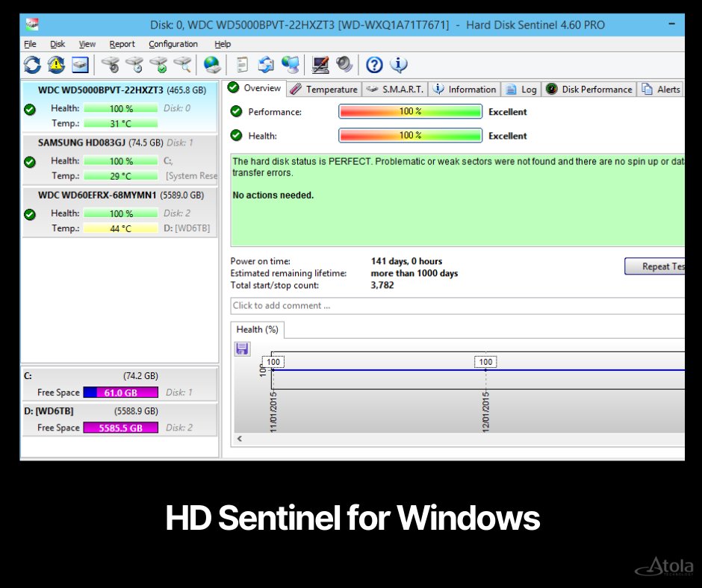Image resolution: width=702 pixels, height=588 pixels.
Task: Select the Health (%) graph tab
Action: 257,330
